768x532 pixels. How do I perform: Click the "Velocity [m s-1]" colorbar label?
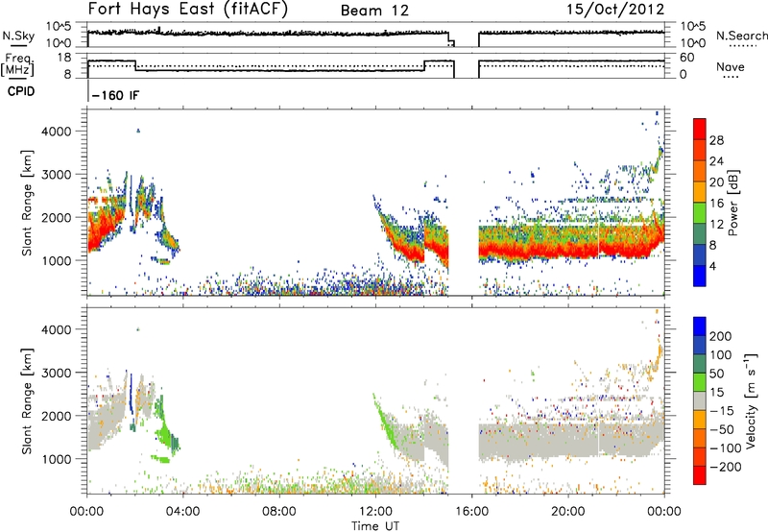pos(751,400)
